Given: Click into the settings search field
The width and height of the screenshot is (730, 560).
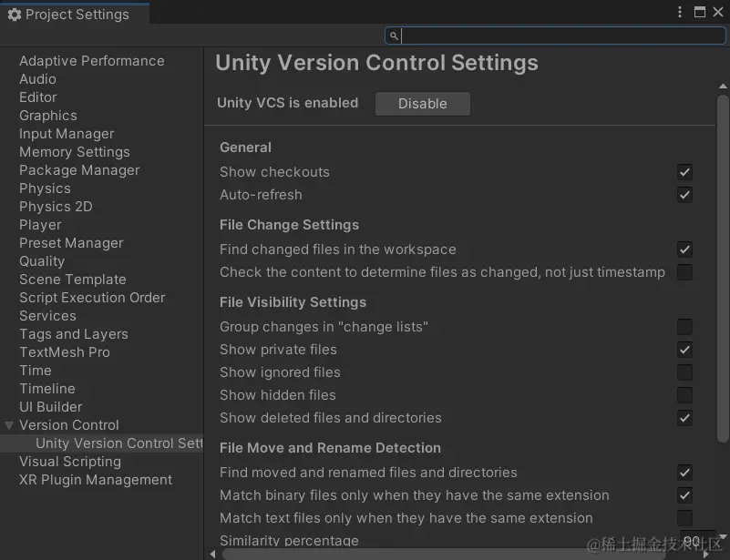Looking at the screenshot, I should point(556,36).
